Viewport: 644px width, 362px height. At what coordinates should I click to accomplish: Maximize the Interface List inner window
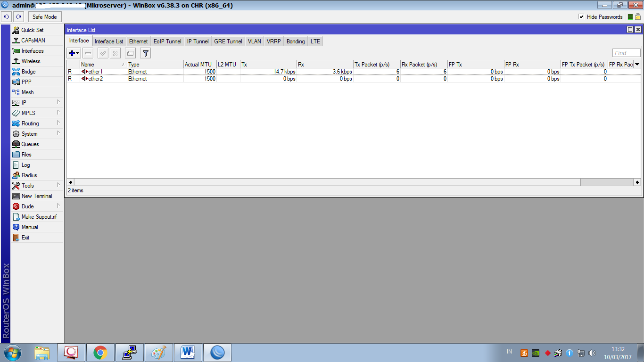630,30
